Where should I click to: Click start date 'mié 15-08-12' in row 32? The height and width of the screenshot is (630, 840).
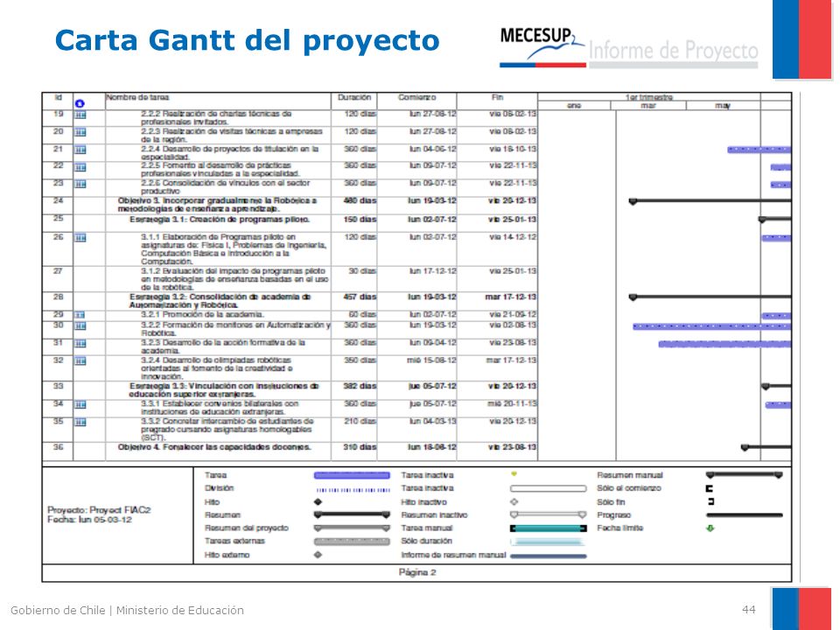(431, 360)
